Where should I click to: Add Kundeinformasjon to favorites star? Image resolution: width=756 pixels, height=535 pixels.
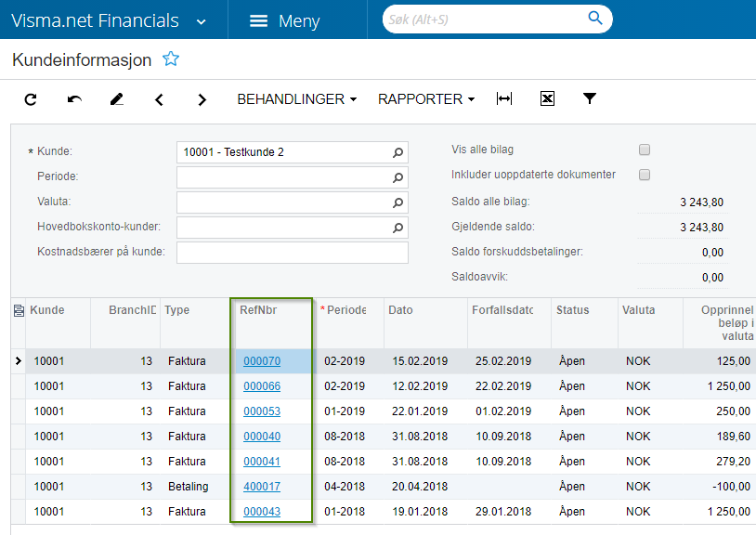tap(171, 59)
